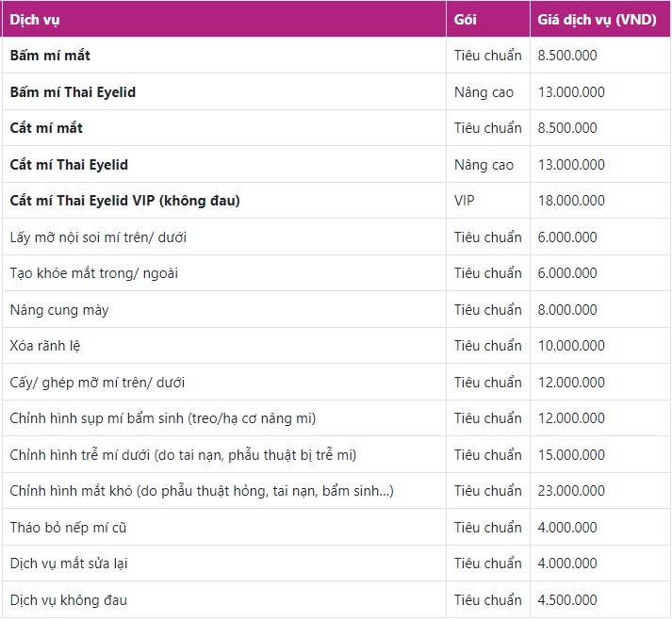The width and height of the screenshot is (672, 621).
Task: Click the "Gói" column header
Action: [x=465, y=20]
